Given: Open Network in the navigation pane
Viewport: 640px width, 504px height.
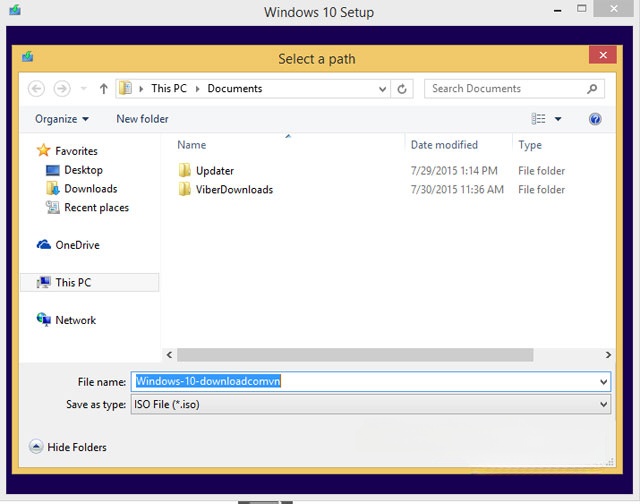Looking at the screenshot, I should (76, 320).
